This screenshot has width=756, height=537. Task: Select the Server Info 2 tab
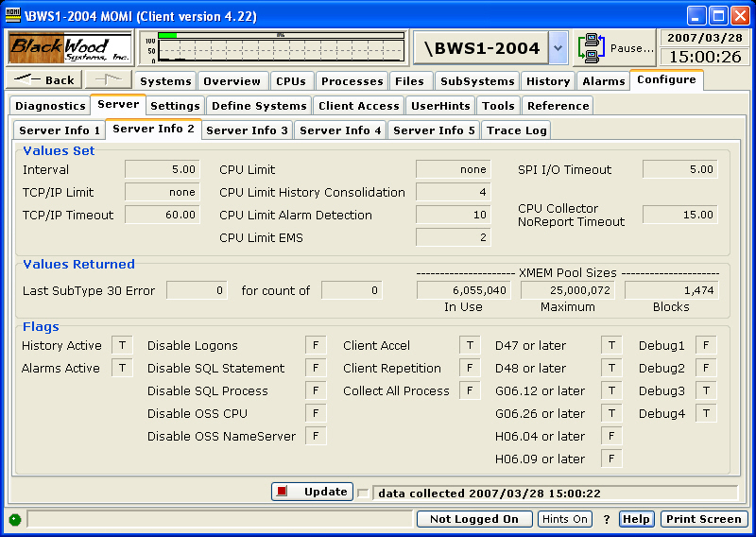pos(153,129)
